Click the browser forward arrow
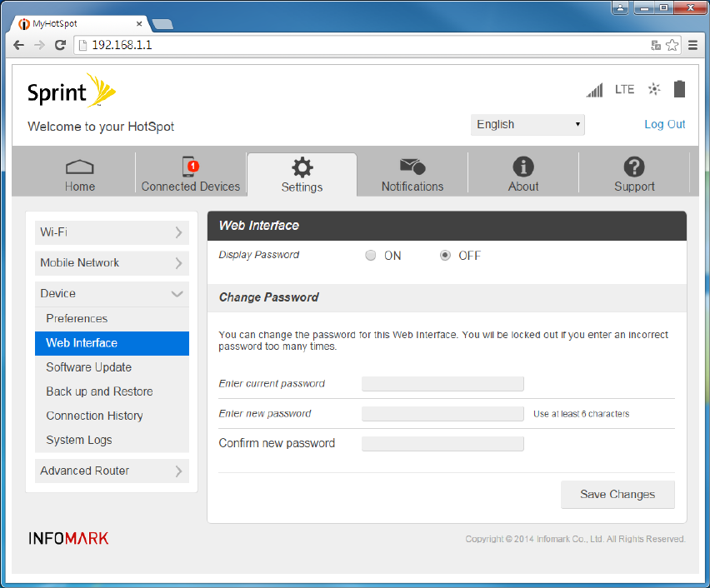Viewport: 710px width, 588px height. [40, 45]
